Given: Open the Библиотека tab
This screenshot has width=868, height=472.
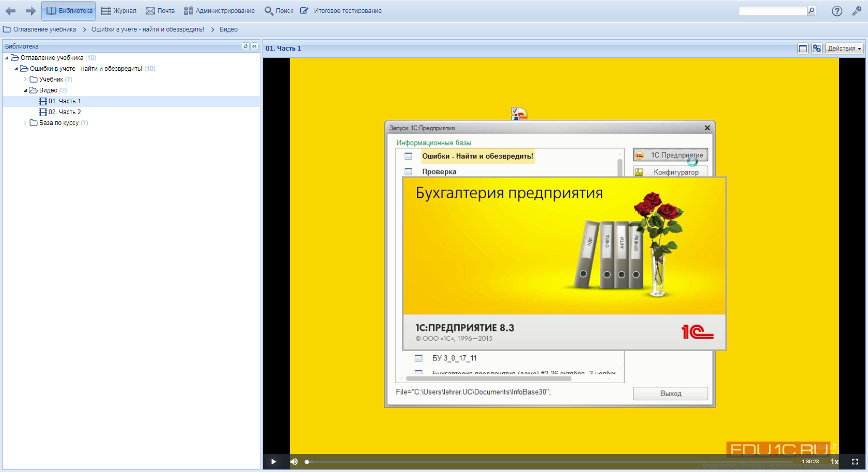Looking at the screenshot, I should point(69,11).
